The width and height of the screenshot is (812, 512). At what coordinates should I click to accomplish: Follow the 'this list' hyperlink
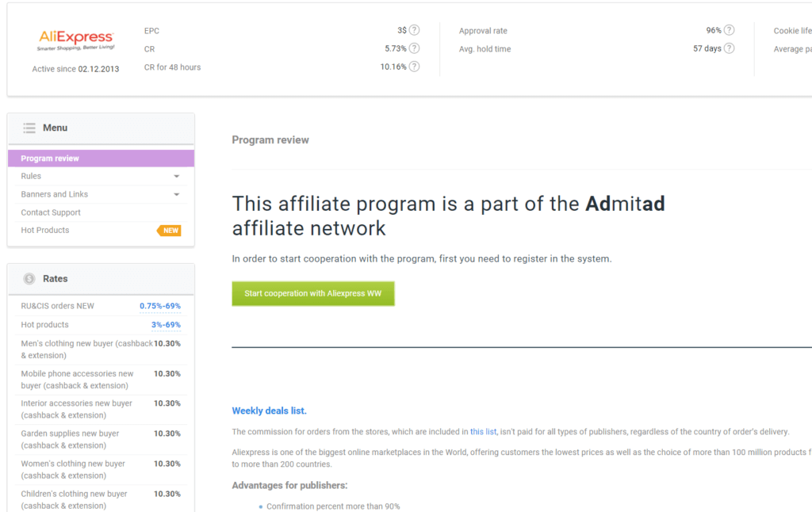pyautogui.click(x=483, y=432)
